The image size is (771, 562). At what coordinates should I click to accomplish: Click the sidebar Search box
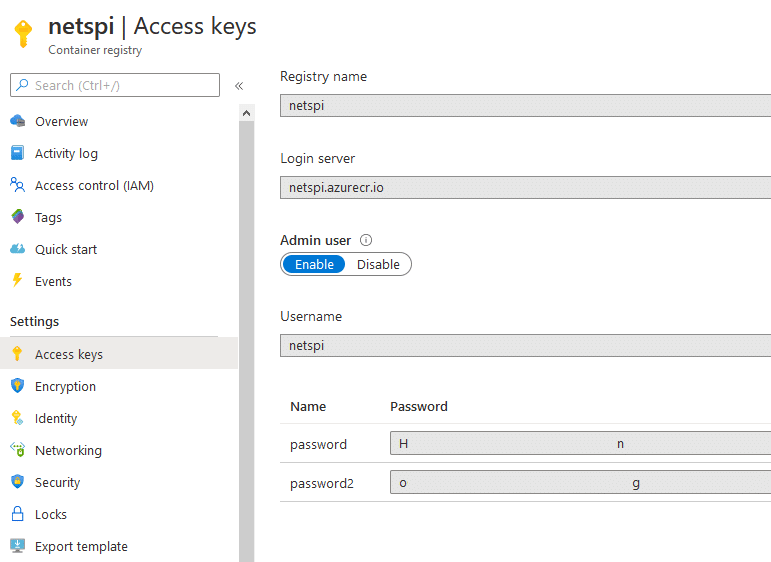(115, 85)
